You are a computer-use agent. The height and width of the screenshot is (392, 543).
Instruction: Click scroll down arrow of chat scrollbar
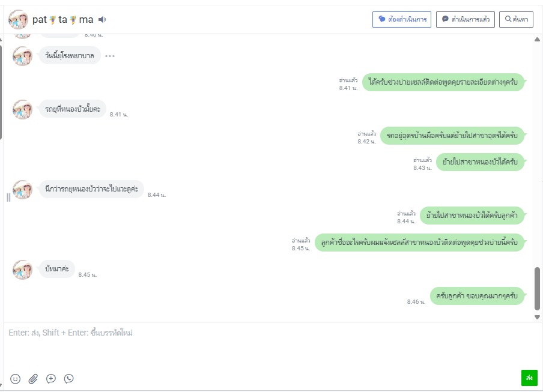point(537,317)
